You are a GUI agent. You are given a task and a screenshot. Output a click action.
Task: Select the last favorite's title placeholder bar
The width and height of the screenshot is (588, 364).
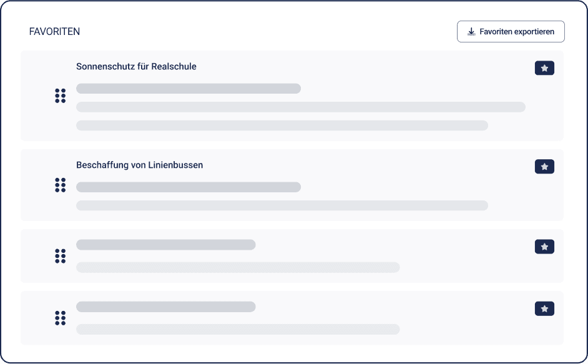(165, 307)
